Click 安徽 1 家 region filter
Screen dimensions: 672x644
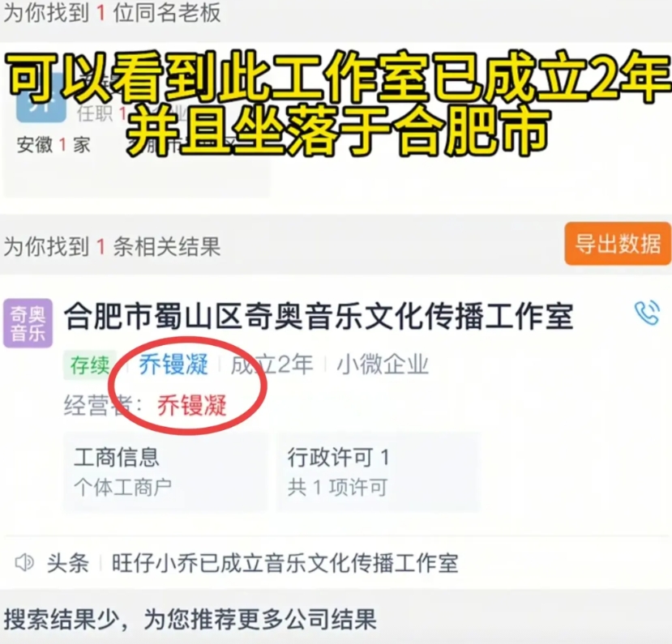[x=54, y=145]
